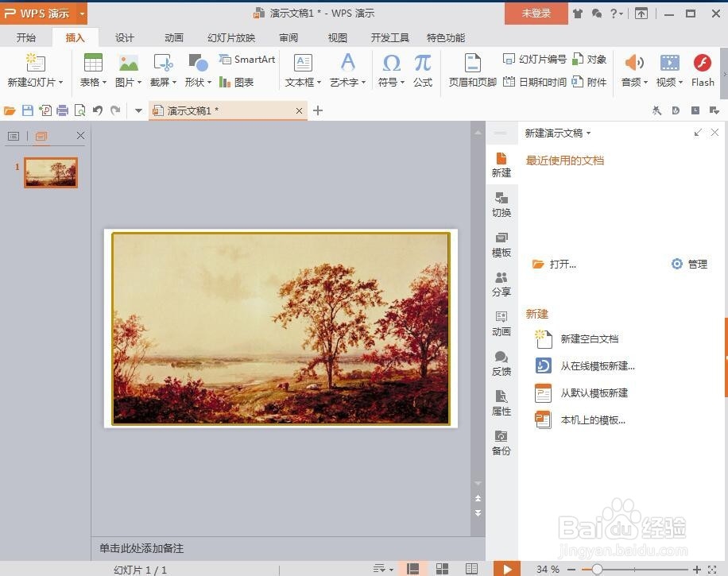This screenshot has width=728, height=576.
Task: Insert a table with the 表格 icon
Action: (93, 62)
